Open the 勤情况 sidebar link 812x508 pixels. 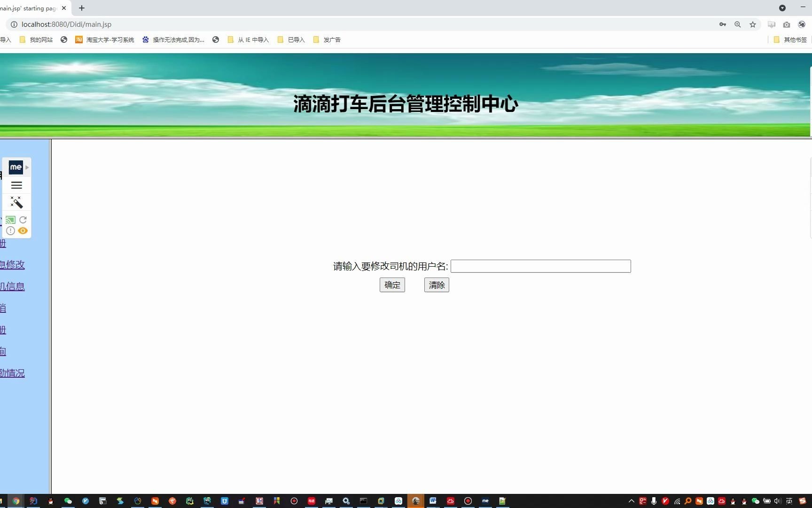click(x=12, y=373)
